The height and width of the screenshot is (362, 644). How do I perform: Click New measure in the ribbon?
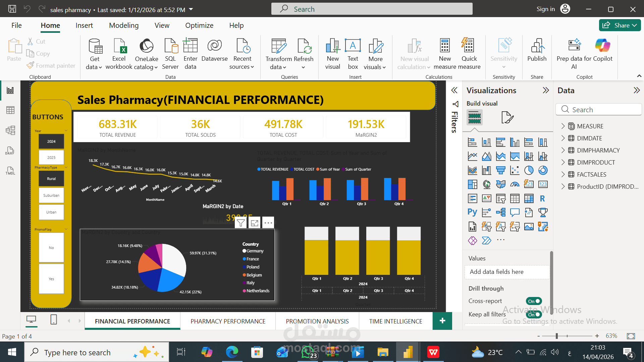point(445,54)
